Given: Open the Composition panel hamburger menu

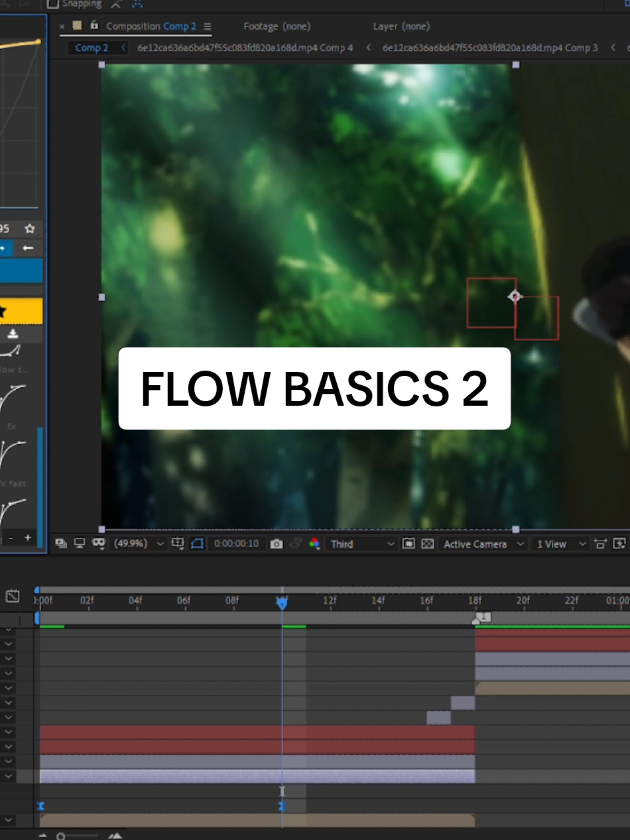Looking at the screenshot, I should click(x=207, y=26).
